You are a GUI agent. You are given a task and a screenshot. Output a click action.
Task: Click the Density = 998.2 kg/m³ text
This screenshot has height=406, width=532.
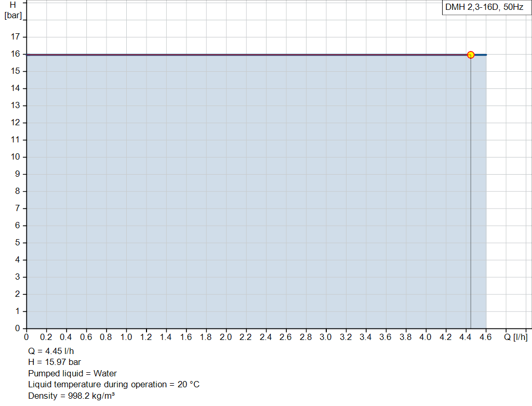(x=71, y=396)
